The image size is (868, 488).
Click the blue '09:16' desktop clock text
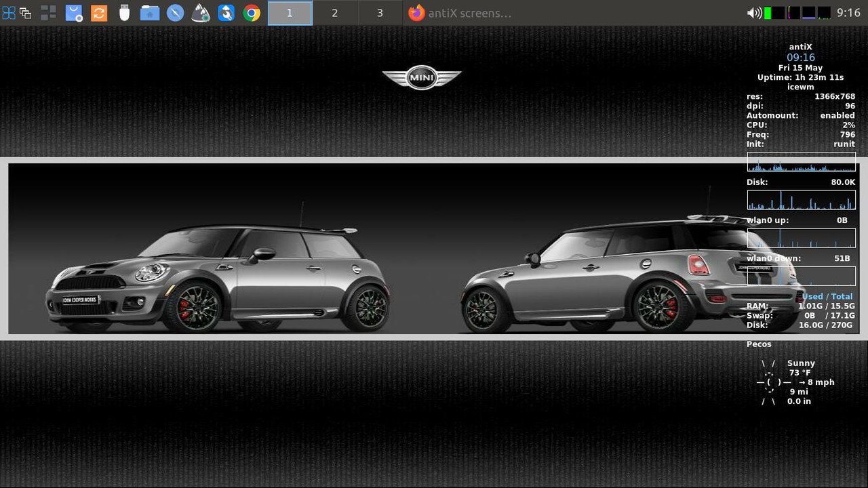[801, 58]
